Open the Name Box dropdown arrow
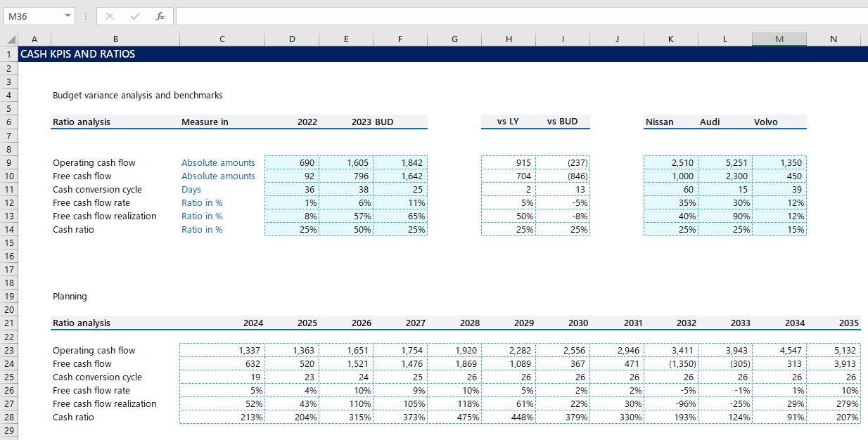 (x=68, y=16)
